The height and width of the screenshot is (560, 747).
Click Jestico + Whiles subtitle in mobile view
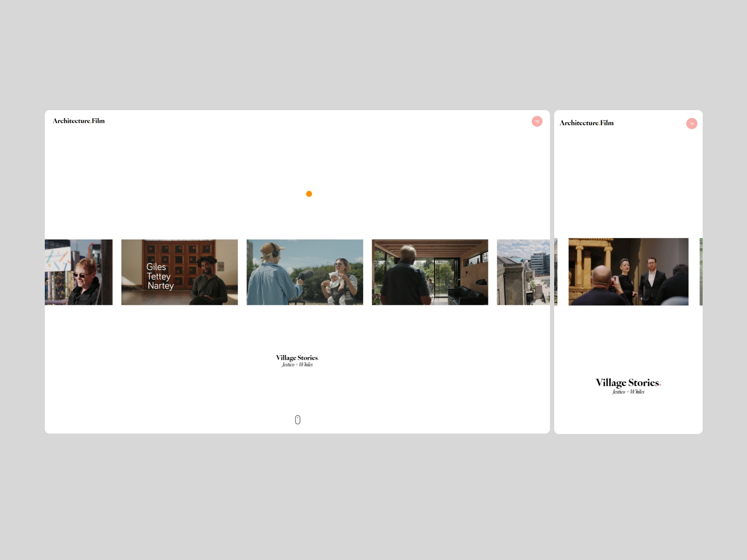[x=628, y=392]
